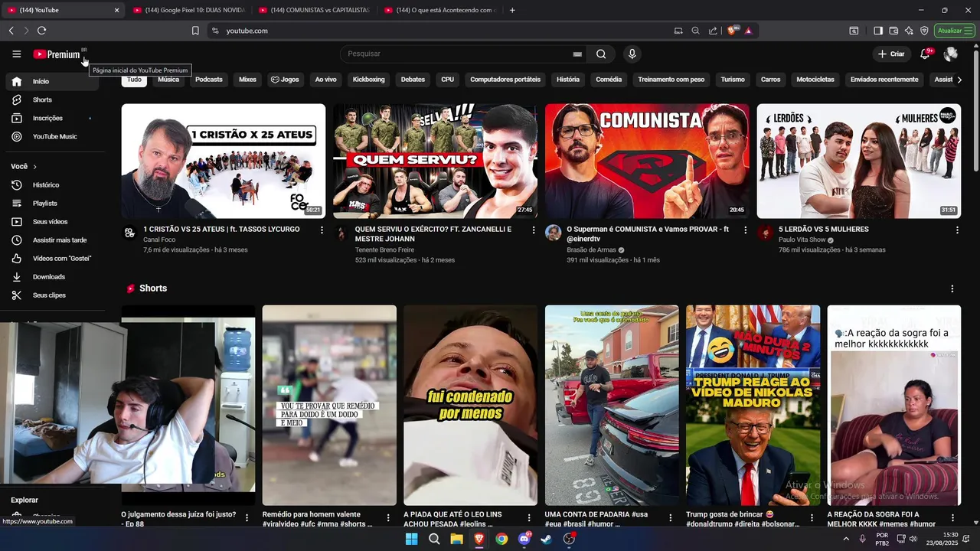Open the browser's vertical menu button

[x=969, y=31]
